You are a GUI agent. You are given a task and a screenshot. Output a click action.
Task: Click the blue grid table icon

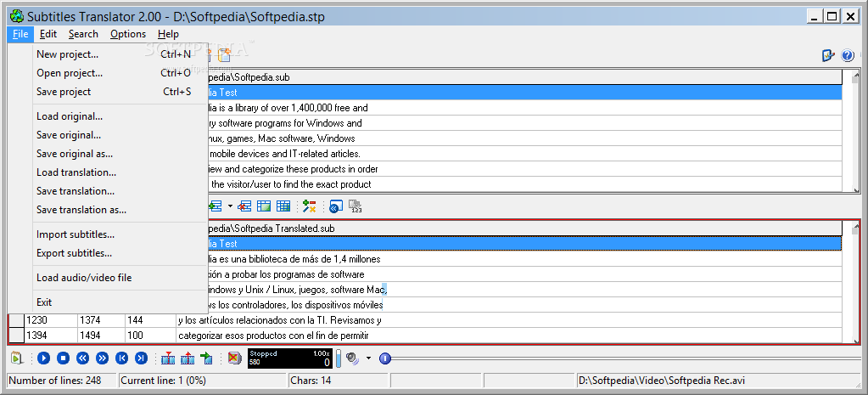[x=283, y=206]
